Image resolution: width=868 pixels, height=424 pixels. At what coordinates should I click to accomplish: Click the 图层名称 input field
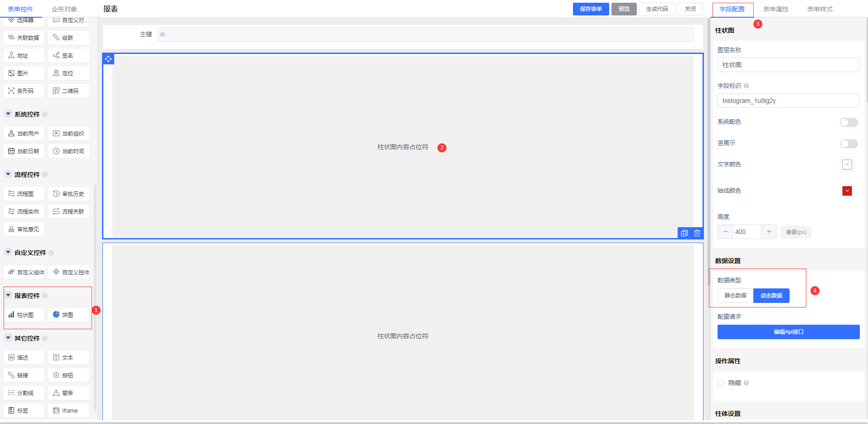[788, 65]
